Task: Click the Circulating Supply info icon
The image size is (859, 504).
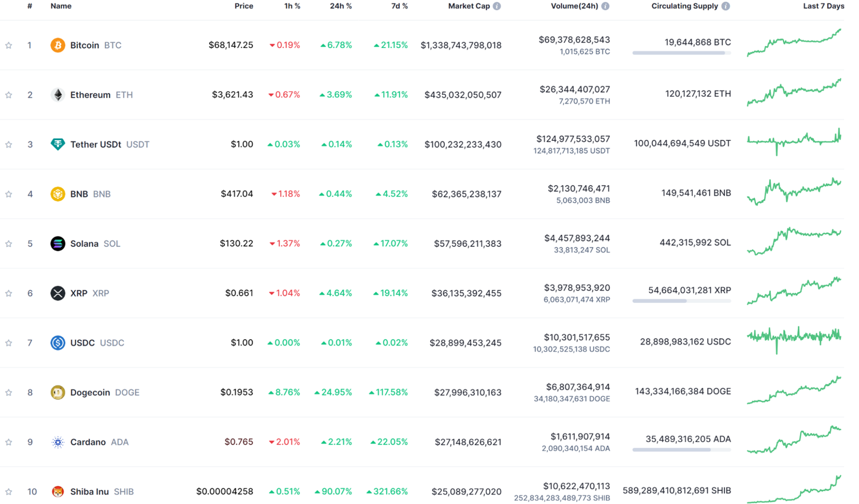Action: (x=726, y=6)
